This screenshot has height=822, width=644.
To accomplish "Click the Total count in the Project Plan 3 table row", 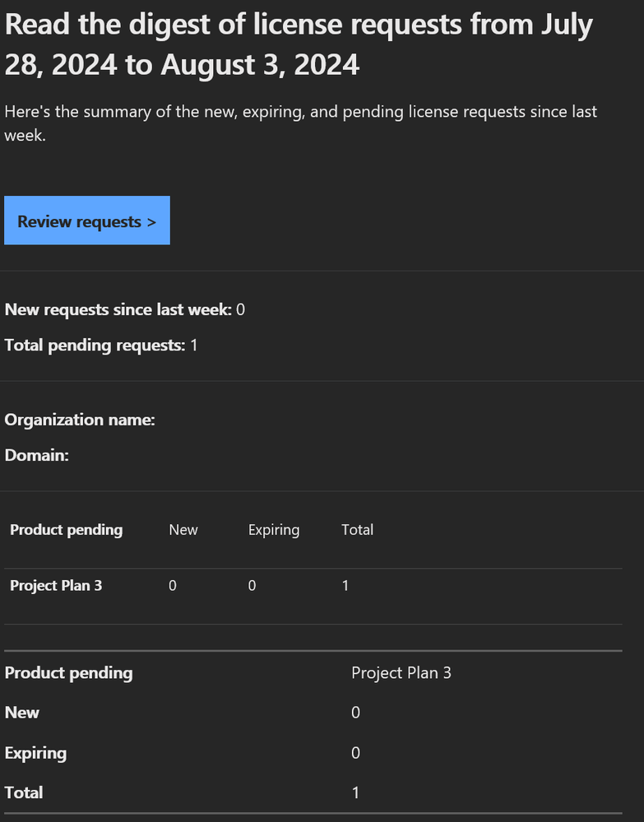I will (345, 586).
